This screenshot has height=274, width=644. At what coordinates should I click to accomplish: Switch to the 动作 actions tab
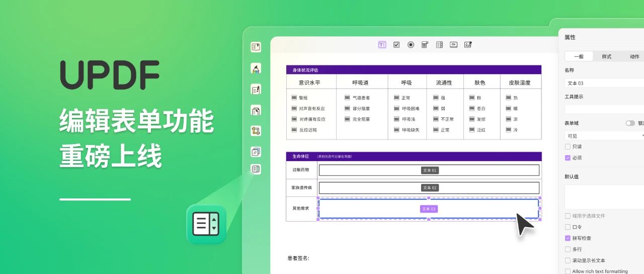634,56
